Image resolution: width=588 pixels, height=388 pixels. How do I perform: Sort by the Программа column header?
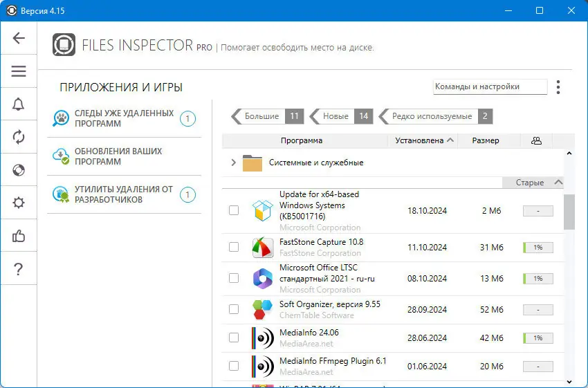point(302,140)
